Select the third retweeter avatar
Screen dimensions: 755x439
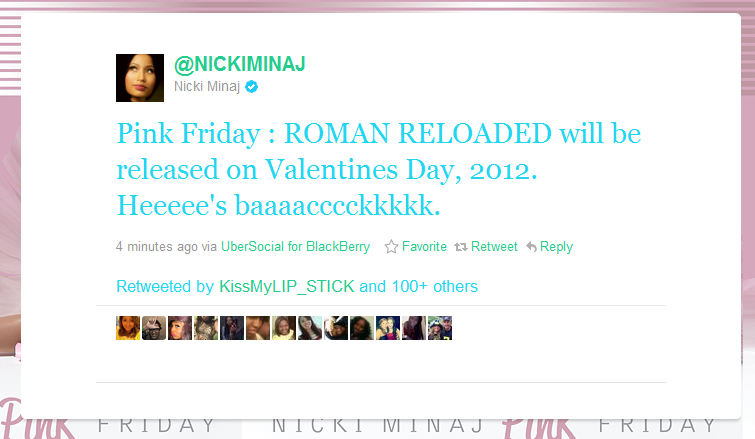click(180, 328)
